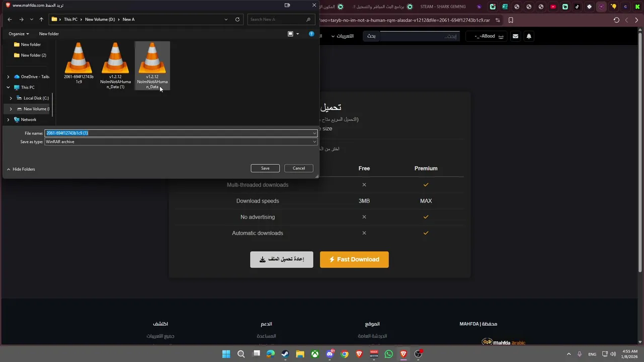
Task: Click the Cancel button
Action: pyautogui.click(x=299, y=168)
